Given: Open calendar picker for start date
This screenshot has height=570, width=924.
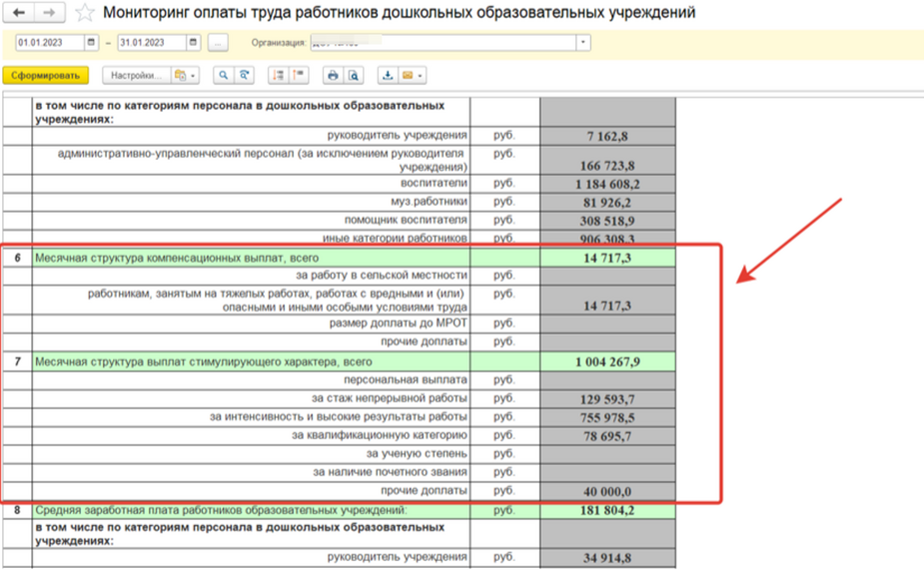Looking at the screenshot, I should tap(92, 43).
